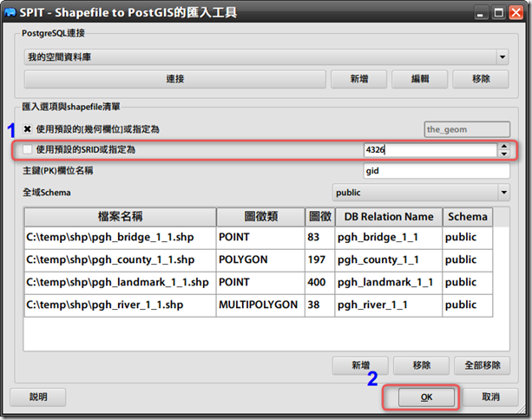Click the Schema column header
Image resolution: width=532 pixels, height=420 pixels.
coord(468,217)
